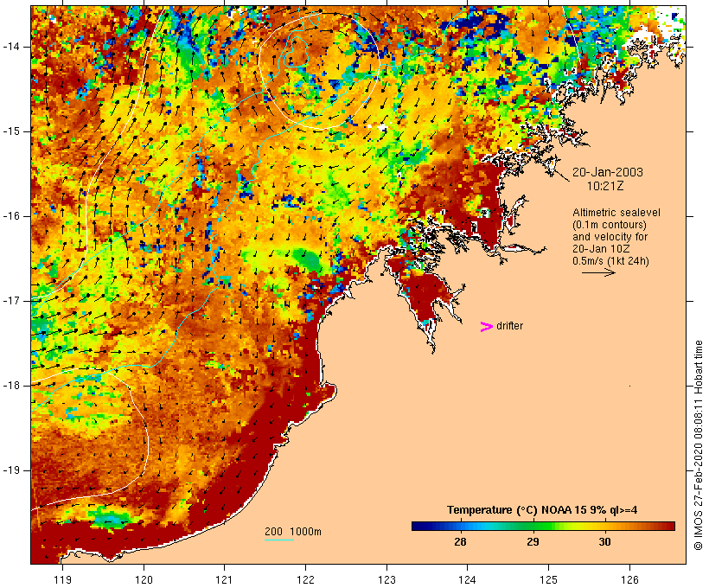Image resolution: width=709 pixels, height=588 pixels.
Task: Click the '122' longitude axis label
Action: tap(305, 579)
